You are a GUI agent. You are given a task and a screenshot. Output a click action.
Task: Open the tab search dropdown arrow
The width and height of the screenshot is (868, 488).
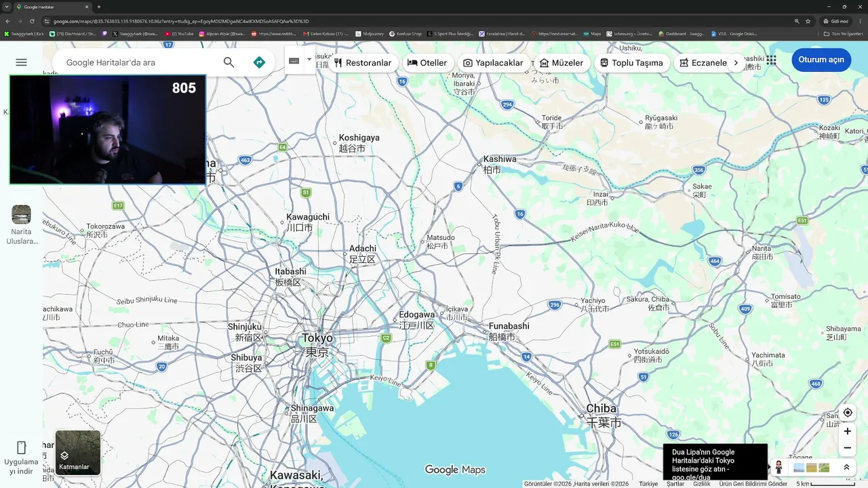pos(7,7)
